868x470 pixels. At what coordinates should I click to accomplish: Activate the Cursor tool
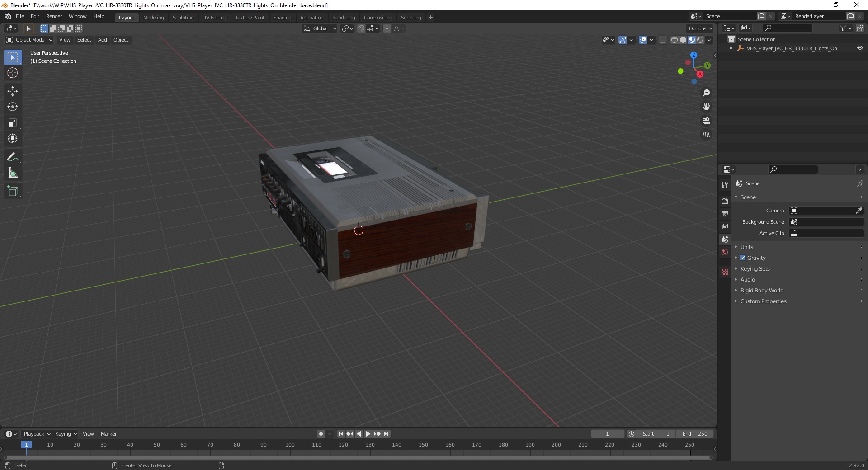coord(13,73)
